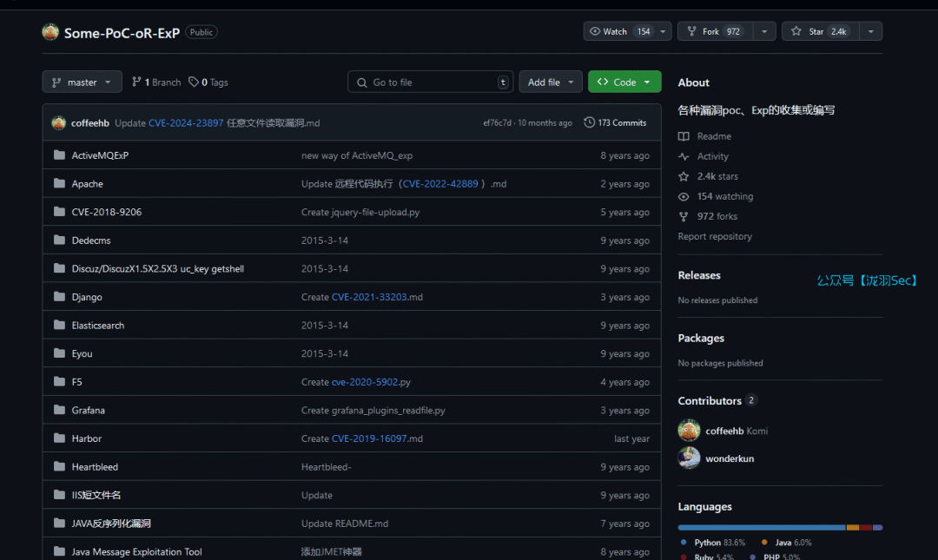The width and height of the screenshot is (938, 560).
Task: Open the ActiveMQExP folder icon
Action: (x=59, y=155)
